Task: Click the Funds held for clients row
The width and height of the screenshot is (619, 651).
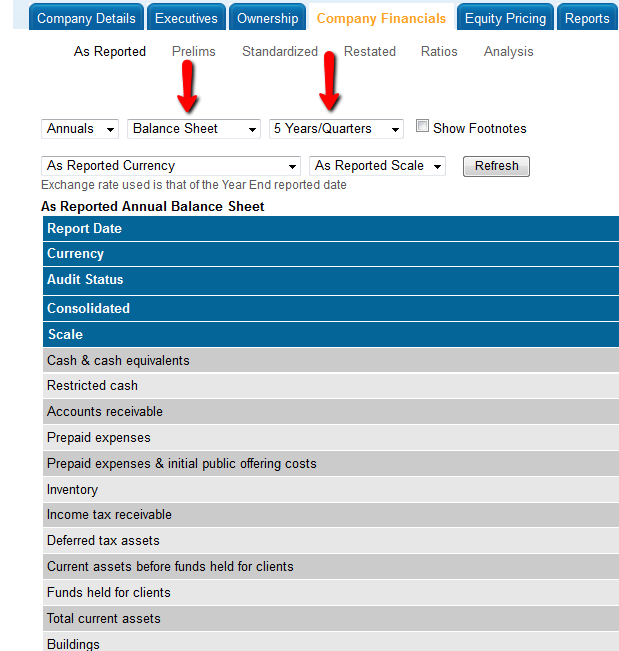Action: point(331,592)
